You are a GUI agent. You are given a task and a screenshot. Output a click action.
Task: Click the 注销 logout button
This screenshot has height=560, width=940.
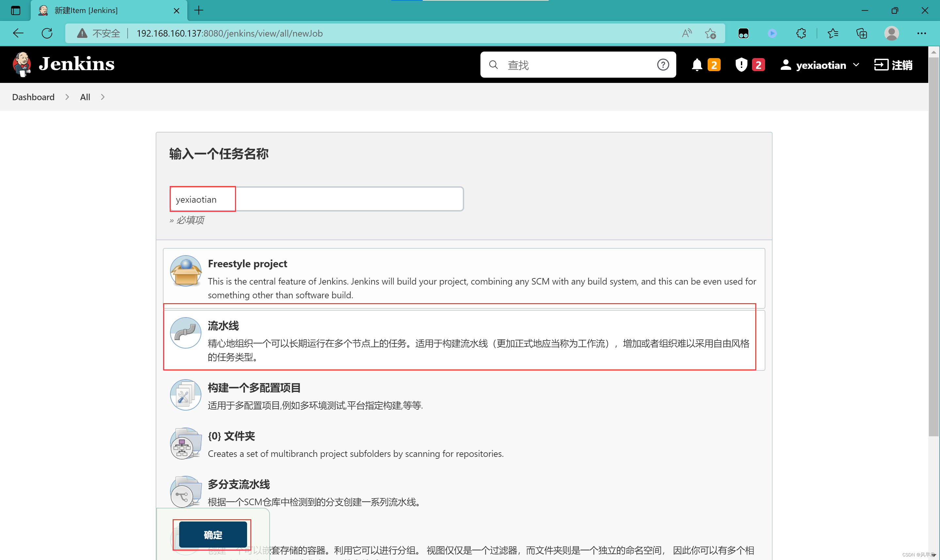[893, 65]
